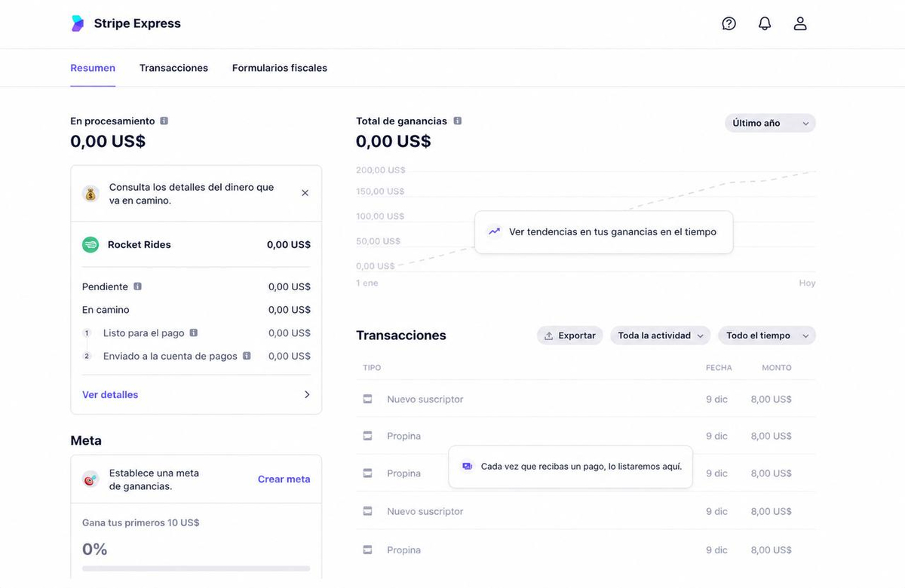Click the Stripe Express title text
The width and height of the screenshot is (905, 588).
(x=137, y=23)
